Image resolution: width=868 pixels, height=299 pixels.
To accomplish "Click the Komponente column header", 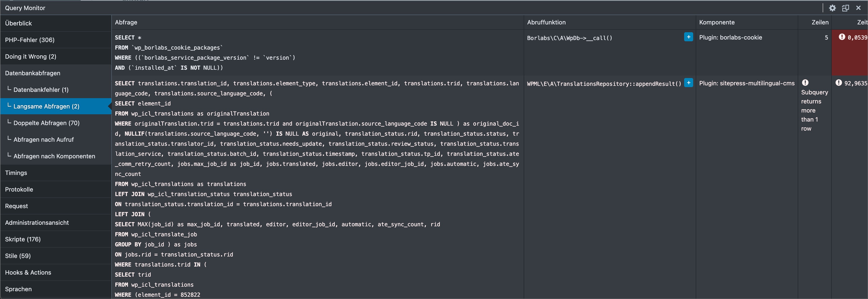I will [x=717, y=22].
